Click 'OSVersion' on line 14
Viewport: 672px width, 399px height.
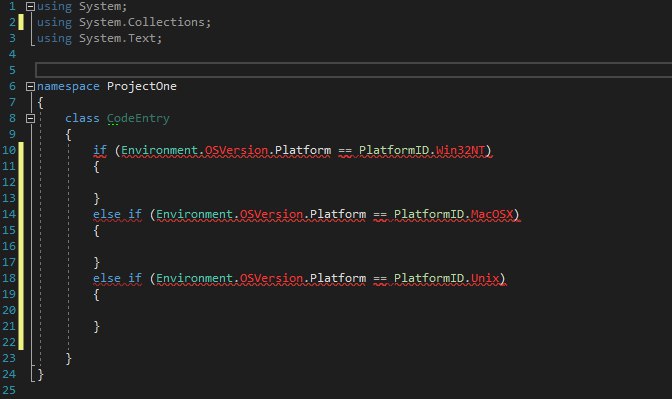pyautogui.click(x=271, y=214)
